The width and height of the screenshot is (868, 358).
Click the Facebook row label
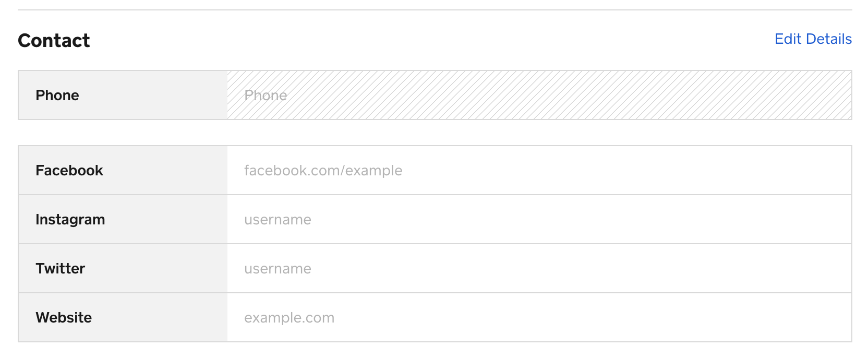69,171
